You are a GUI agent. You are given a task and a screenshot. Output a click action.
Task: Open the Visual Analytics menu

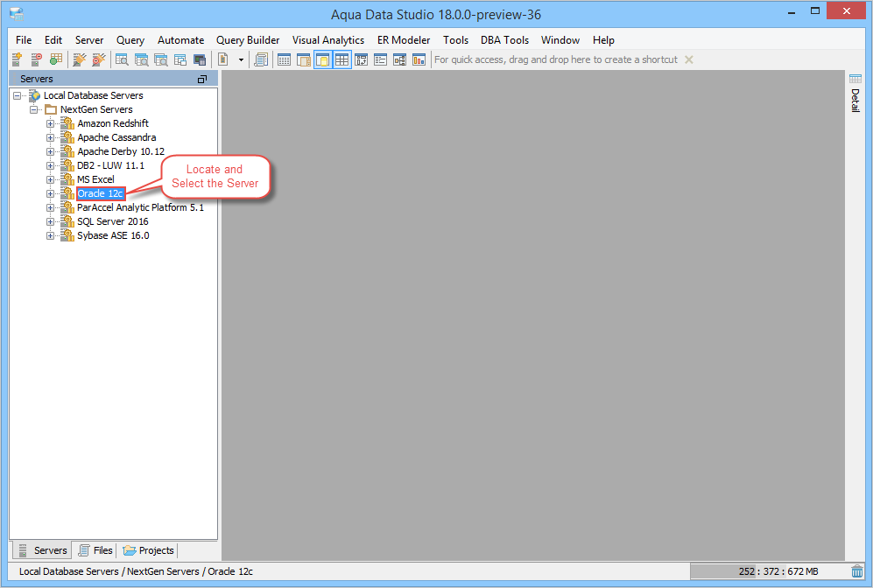[x=328, y=40]
